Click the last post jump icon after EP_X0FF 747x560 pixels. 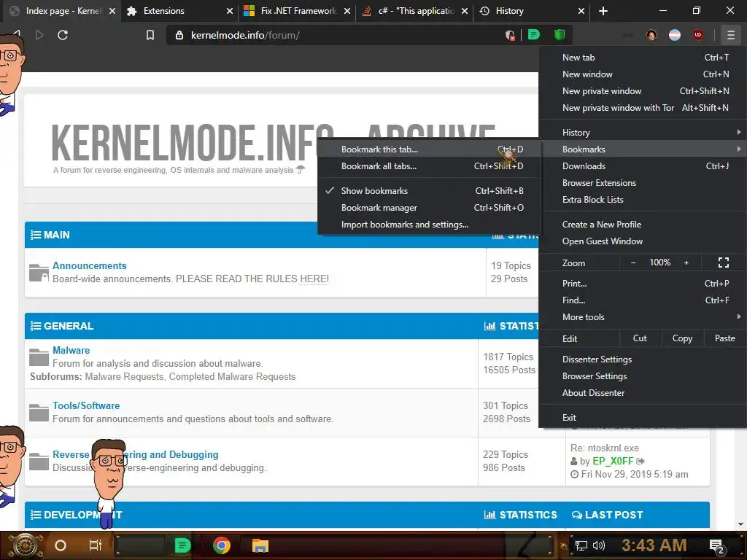point(640,461)
